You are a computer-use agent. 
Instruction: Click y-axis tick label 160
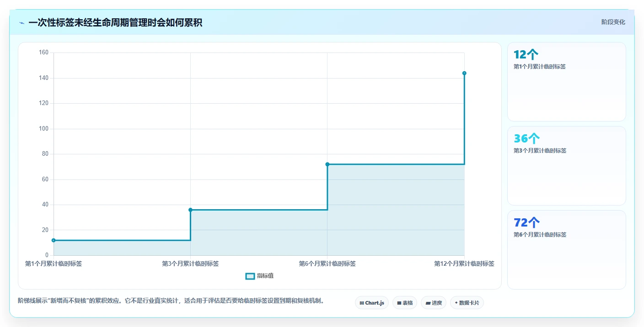(x=43, y=53)
